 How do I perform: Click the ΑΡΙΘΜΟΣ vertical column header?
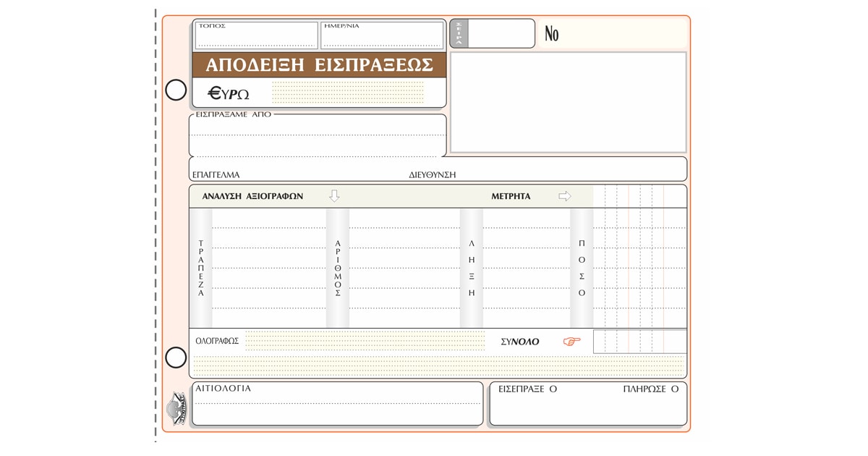(337, 268)
